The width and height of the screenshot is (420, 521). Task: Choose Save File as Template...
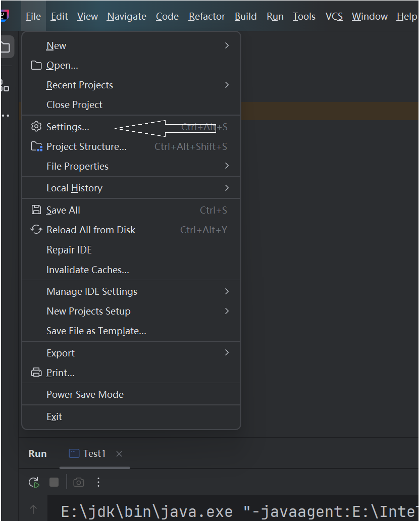131,331
